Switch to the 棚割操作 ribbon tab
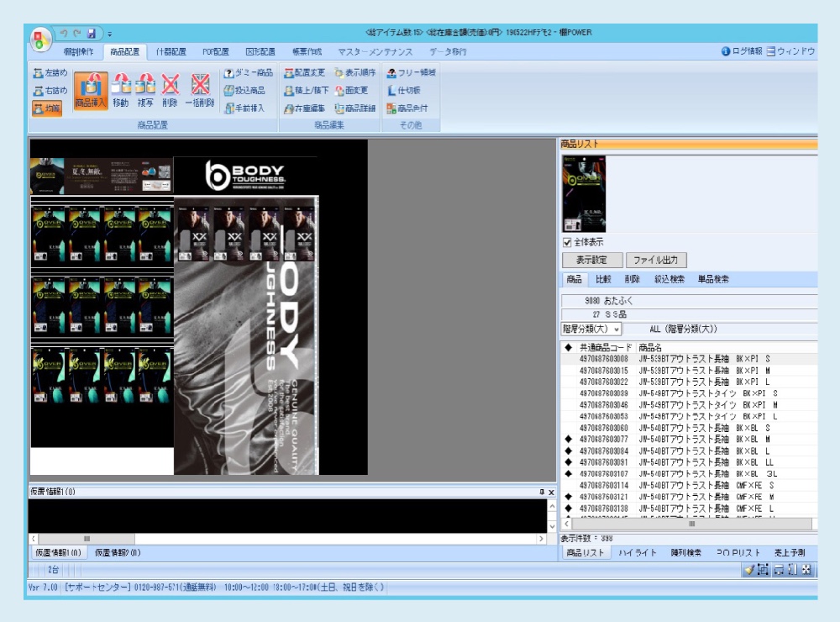This screenshot has height=622, width=840. 78,52
